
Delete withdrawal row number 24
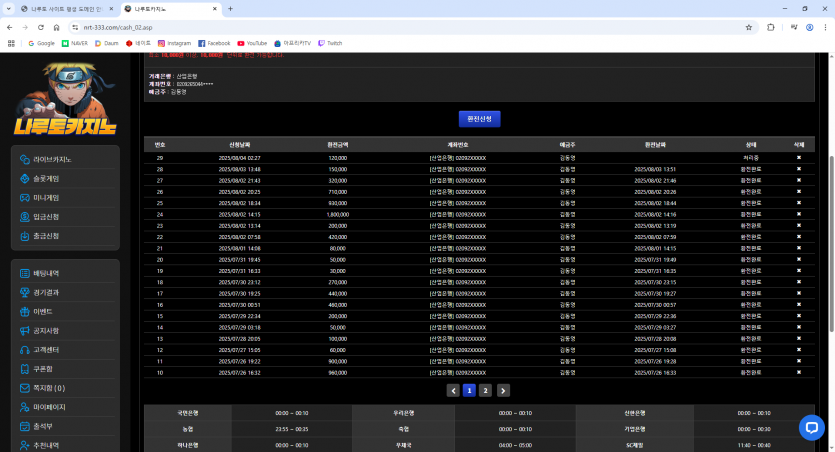click(799, 214)
